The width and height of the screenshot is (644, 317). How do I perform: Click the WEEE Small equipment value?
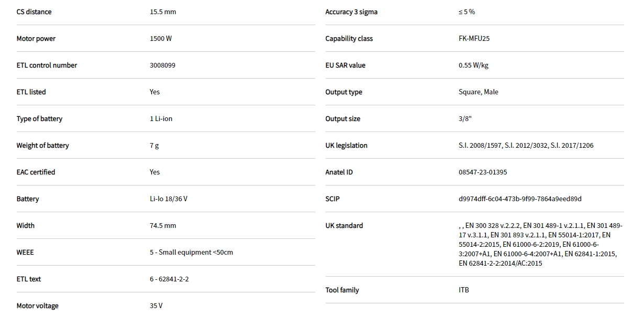[x=191, y=253]
